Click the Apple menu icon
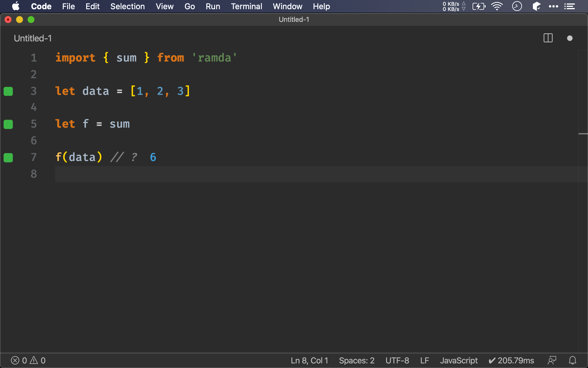The width and height of the screenshot is (588, 368). pos(16,6)
